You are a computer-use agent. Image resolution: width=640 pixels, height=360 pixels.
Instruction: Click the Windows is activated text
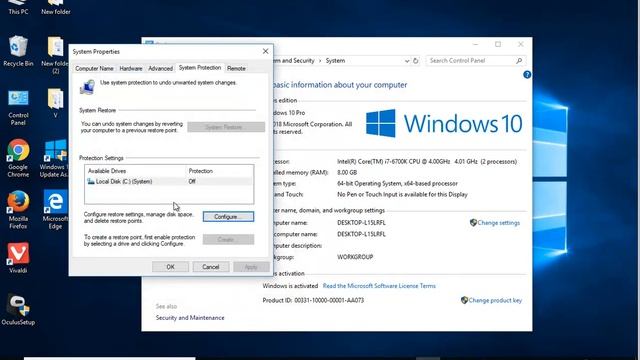(290, 286)
